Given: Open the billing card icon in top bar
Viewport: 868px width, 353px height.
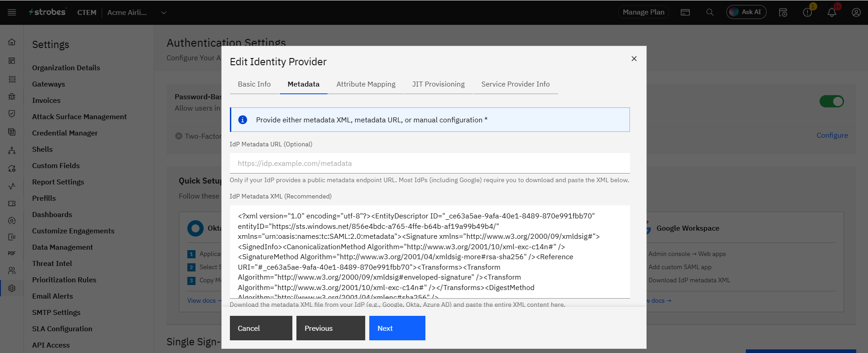Looking at the screenshot, I should (x=685, y=12).
